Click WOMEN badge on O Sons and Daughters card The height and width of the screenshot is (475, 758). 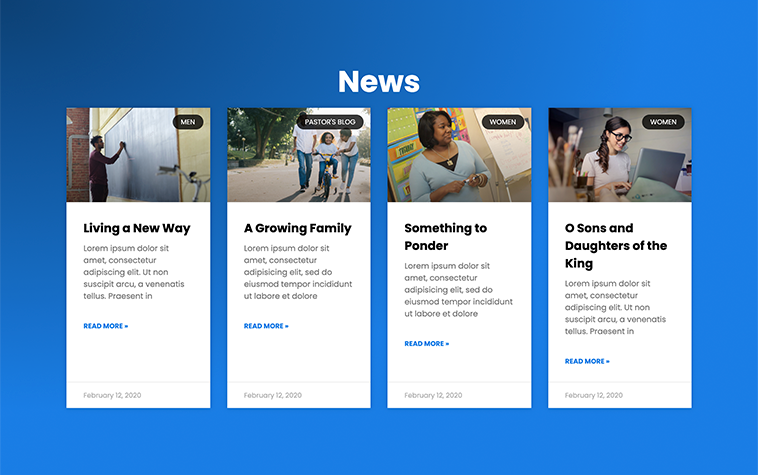pos(663,122)
